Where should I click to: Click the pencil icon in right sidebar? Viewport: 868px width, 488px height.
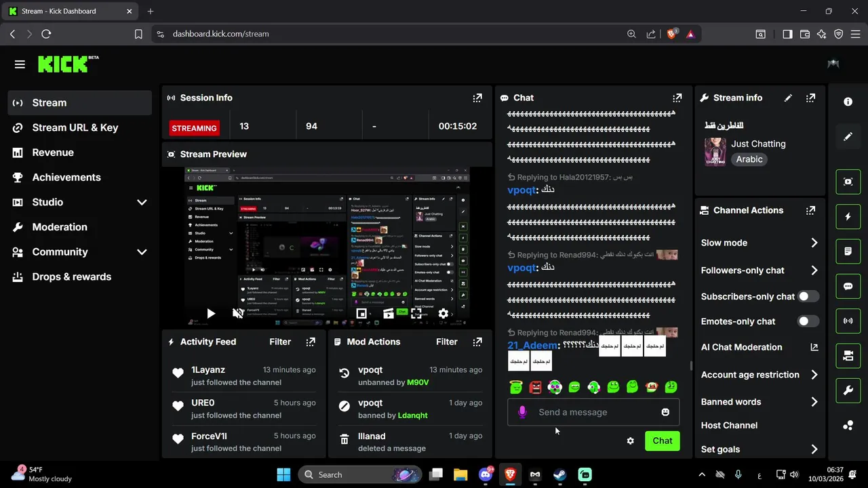point(848,136)
